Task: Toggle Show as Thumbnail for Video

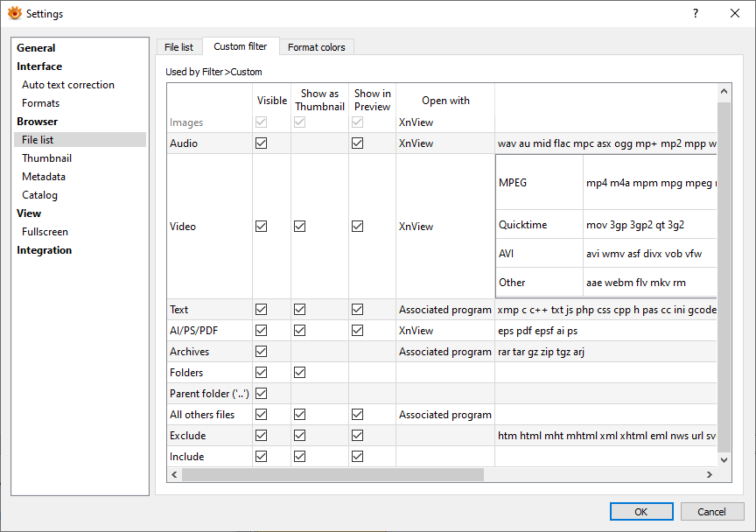Action: click(300, 227)
